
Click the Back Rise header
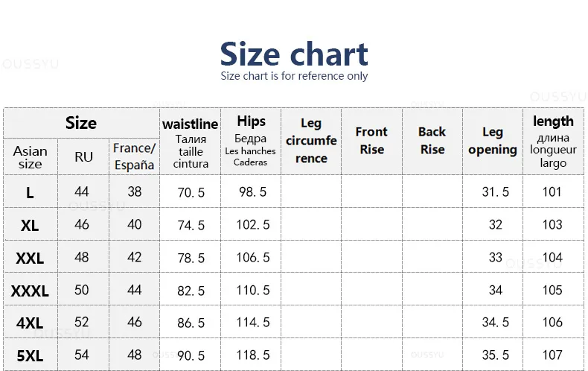[432, 141]
